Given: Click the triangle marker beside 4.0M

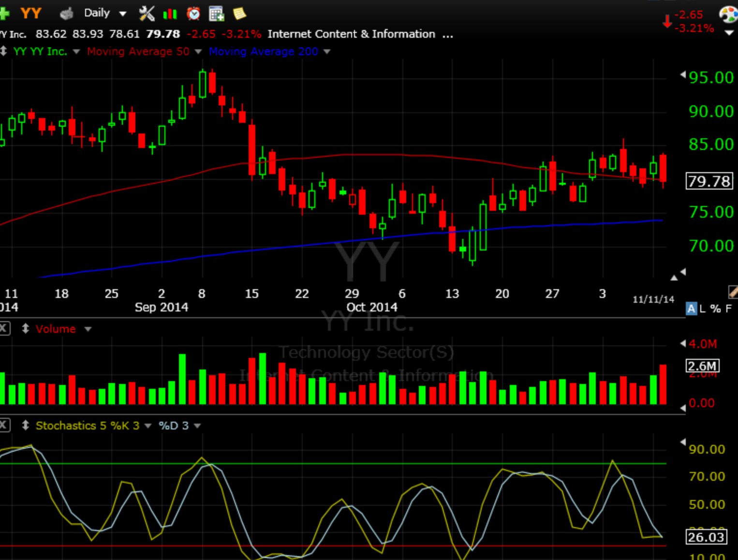Looking at the screenshot, I should (683, 343).
